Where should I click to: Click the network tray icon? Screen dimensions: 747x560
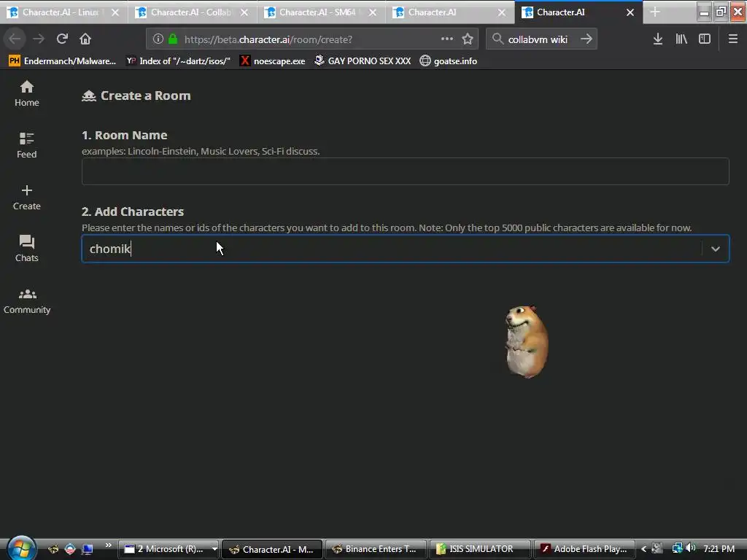click(x=677, y=548)
